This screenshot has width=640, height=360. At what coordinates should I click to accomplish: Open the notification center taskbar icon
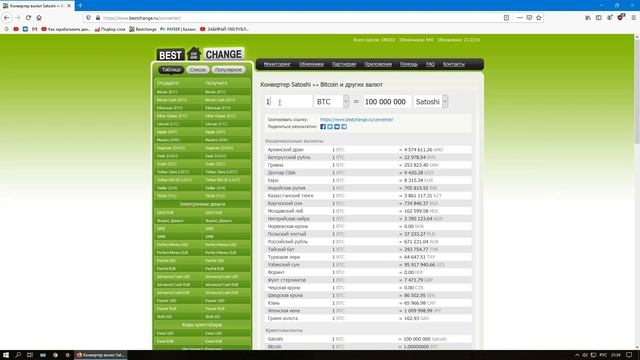pos(629,355)
